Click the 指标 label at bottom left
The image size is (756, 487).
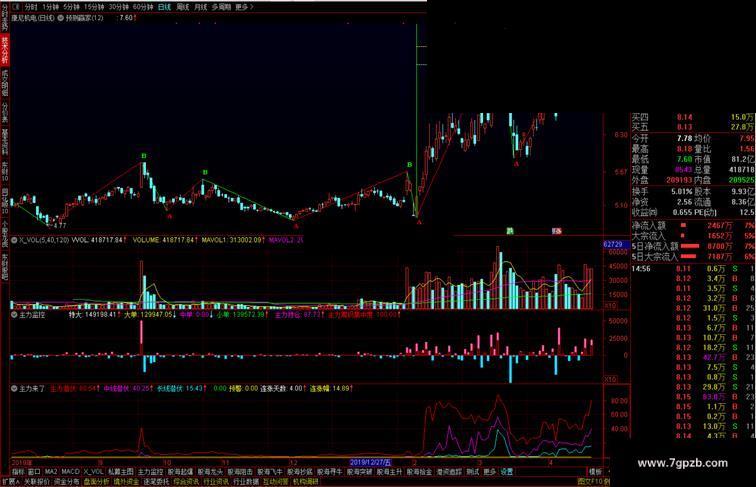pos(19,472)
